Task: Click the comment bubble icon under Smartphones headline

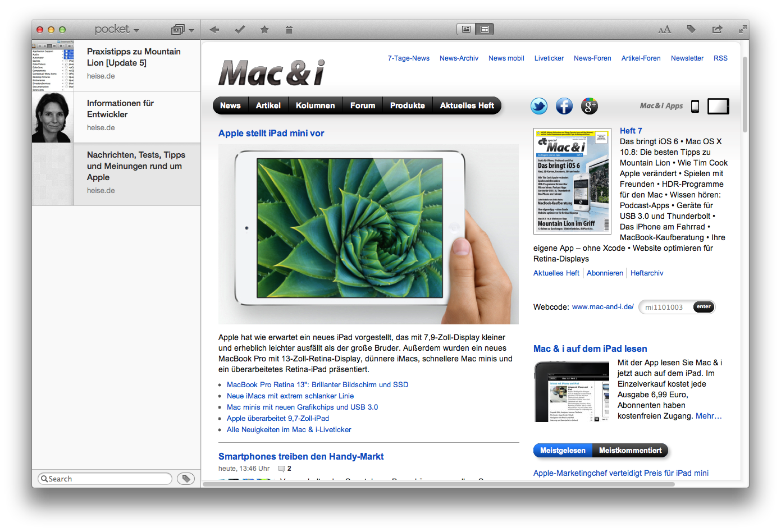Action: pos(281,469)
